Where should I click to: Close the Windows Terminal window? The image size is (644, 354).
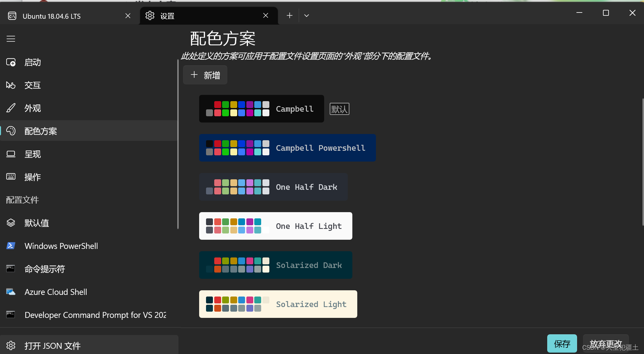tap(632, 13)
